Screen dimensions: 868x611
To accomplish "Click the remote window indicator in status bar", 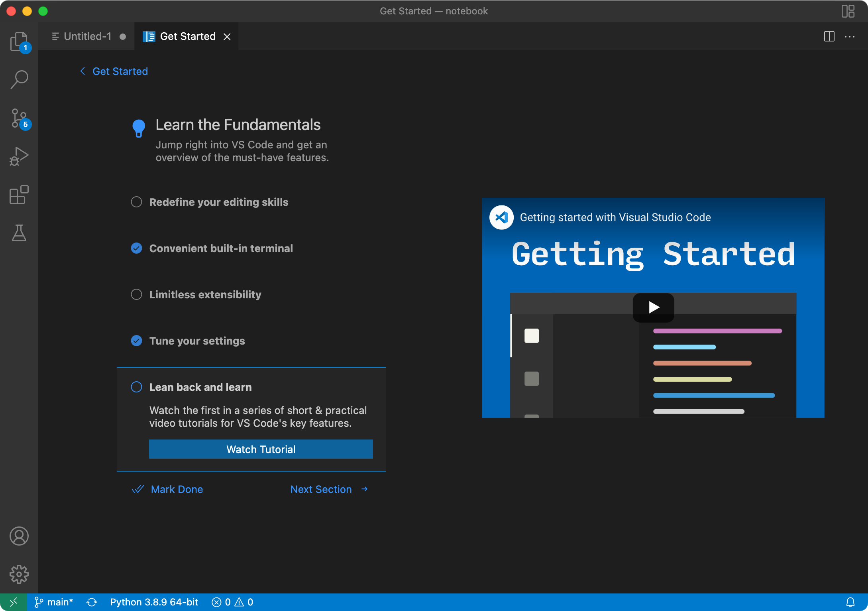I will click(14, 602).
